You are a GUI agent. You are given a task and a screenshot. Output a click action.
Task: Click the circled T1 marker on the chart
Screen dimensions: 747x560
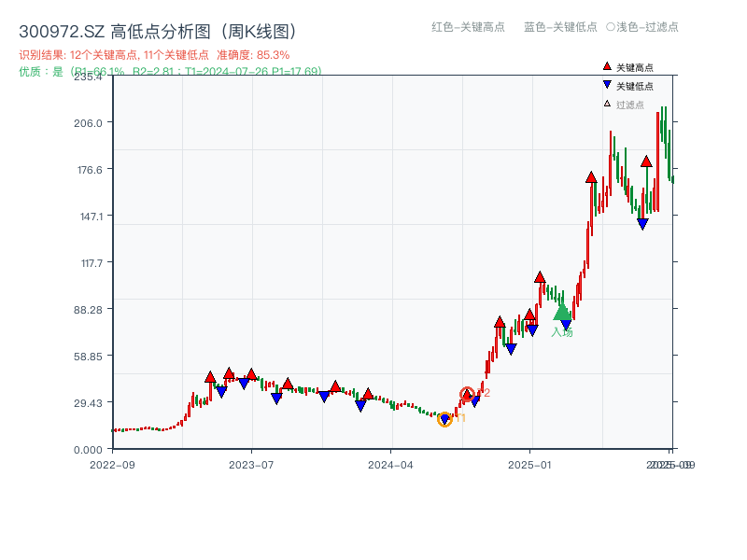tap(445, 419)
